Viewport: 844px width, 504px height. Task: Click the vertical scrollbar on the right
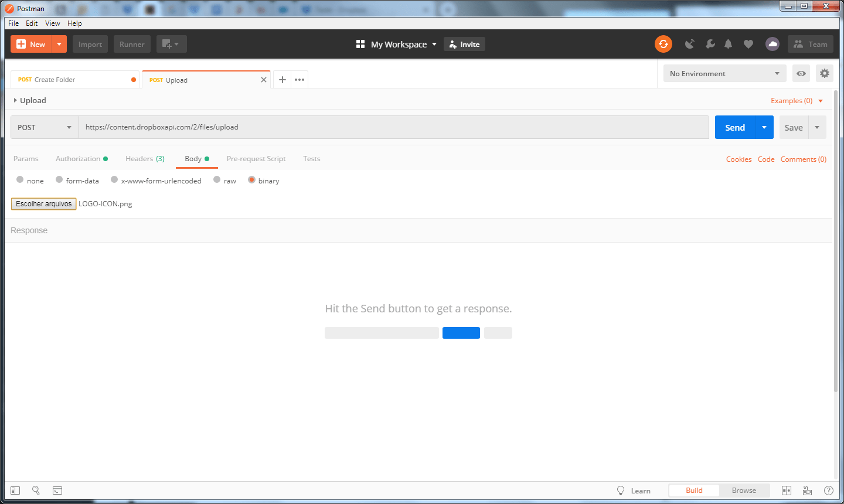[836, 240]
